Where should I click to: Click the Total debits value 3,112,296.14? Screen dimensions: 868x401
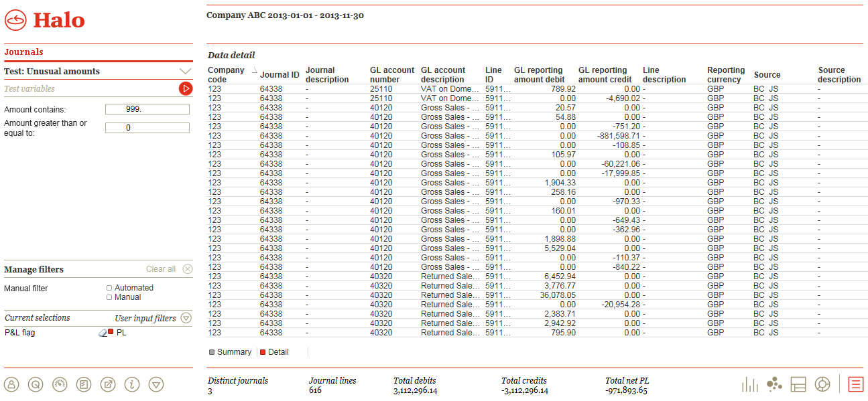coord(416,391)
